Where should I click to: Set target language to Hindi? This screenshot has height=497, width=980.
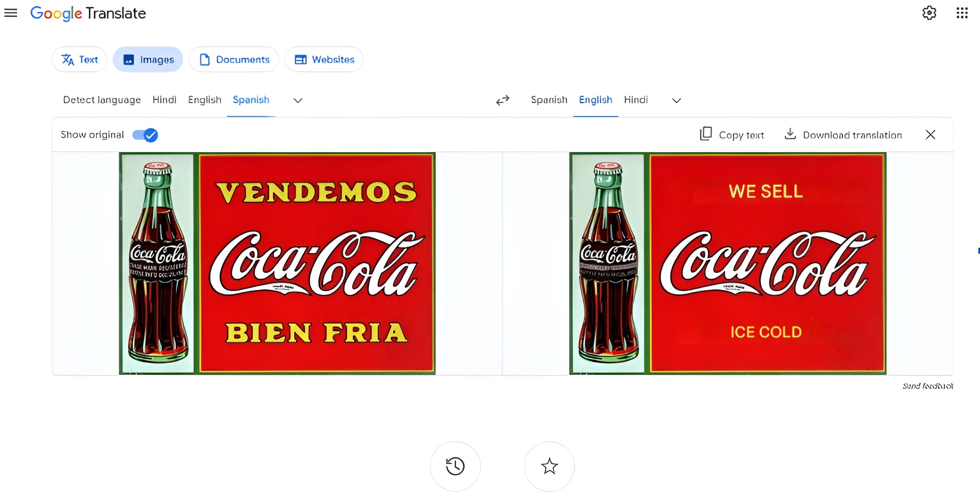coord(636,100)
